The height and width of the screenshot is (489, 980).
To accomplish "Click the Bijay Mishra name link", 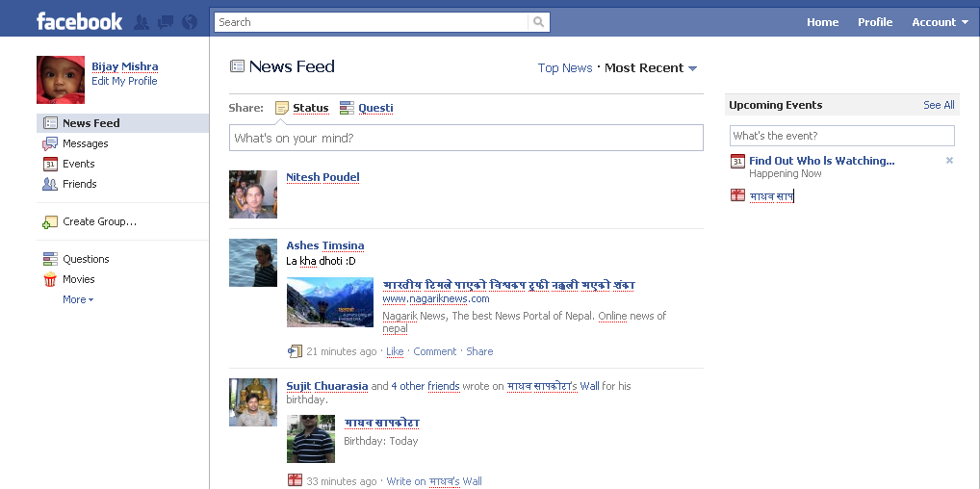I will (x=125, y=67).
